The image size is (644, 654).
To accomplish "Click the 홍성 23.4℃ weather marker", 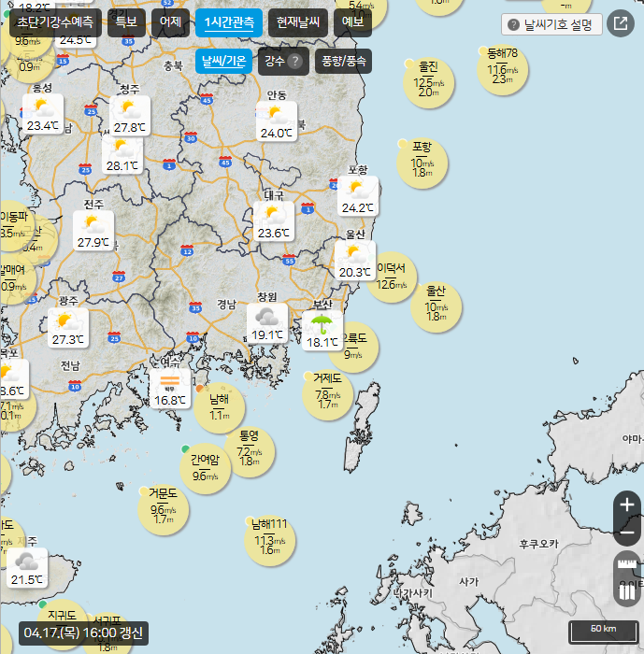I will tap(43, 113).
